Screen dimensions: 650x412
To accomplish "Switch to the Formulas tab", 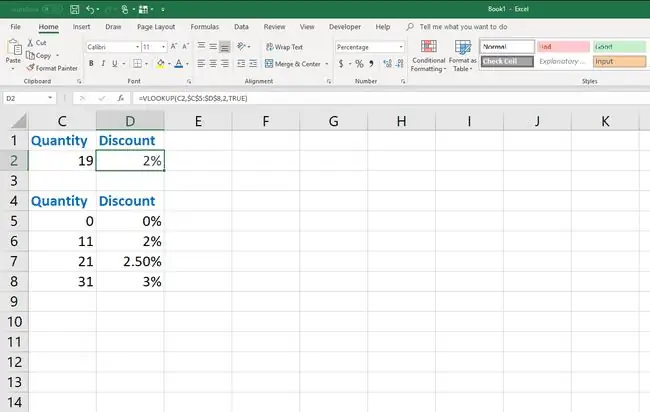I will [x=205, y=27].
